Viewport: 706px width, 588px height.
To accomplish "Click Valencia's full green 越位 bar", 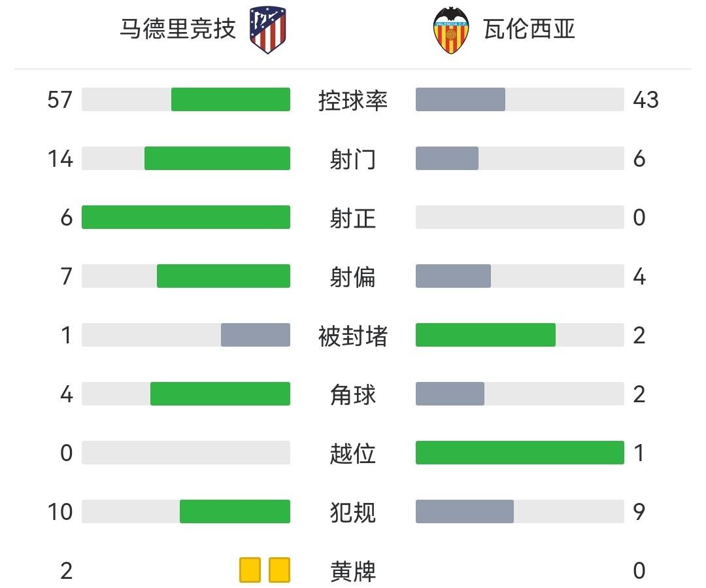I will click(x=520, y=453).
